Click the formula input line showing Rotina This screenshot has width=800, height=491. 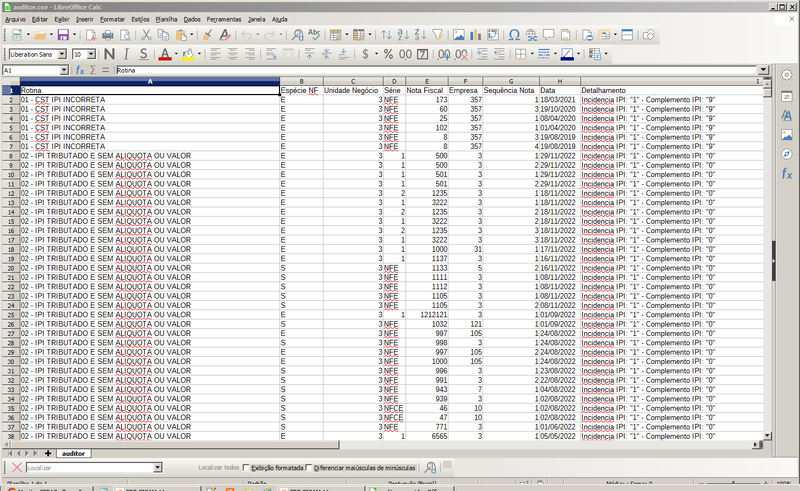tap(437, 70)
